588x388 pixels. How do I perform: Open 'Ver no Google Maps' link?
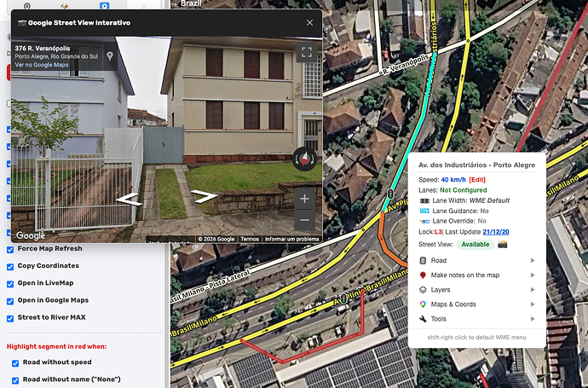[x=42, y=65]
